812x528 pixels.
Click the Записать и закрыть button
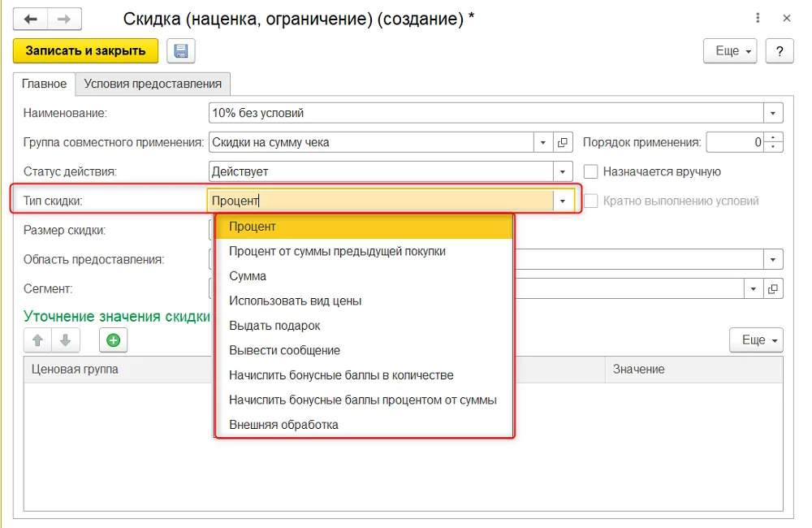pyautogui.click(x=85, y=51)
